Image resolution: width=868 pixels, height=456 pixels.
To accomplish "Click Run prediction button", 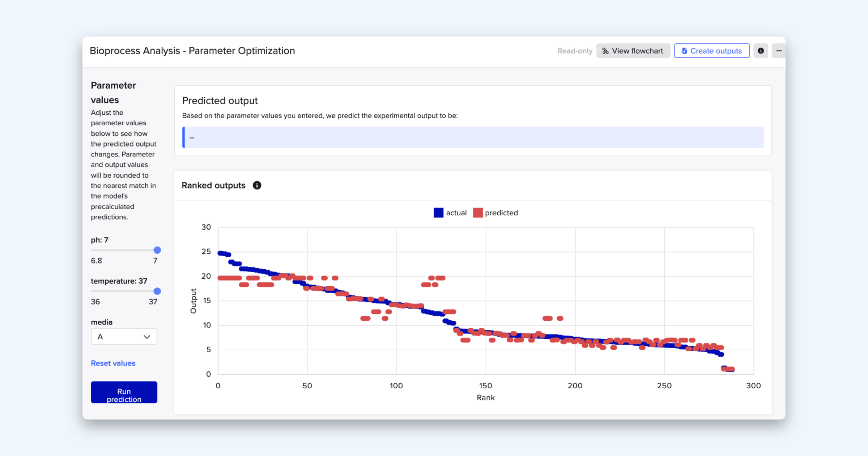I will pos(124,392).
